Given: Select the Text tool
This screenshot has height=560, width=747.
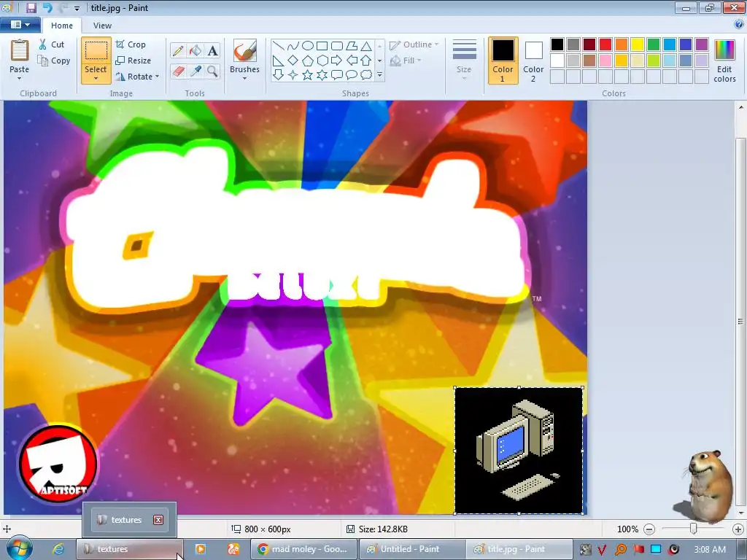Looking at the screenshot, I should [212, 50].
